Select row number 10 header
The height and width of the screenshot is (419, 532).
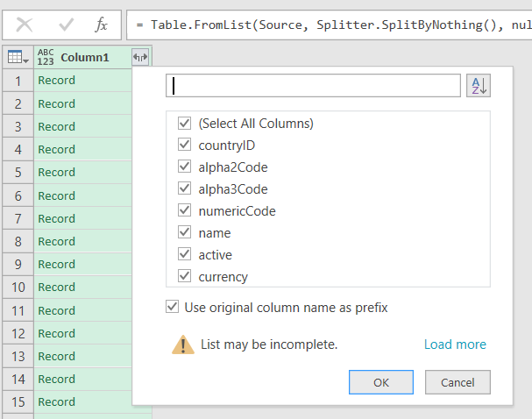click(18, 287)
